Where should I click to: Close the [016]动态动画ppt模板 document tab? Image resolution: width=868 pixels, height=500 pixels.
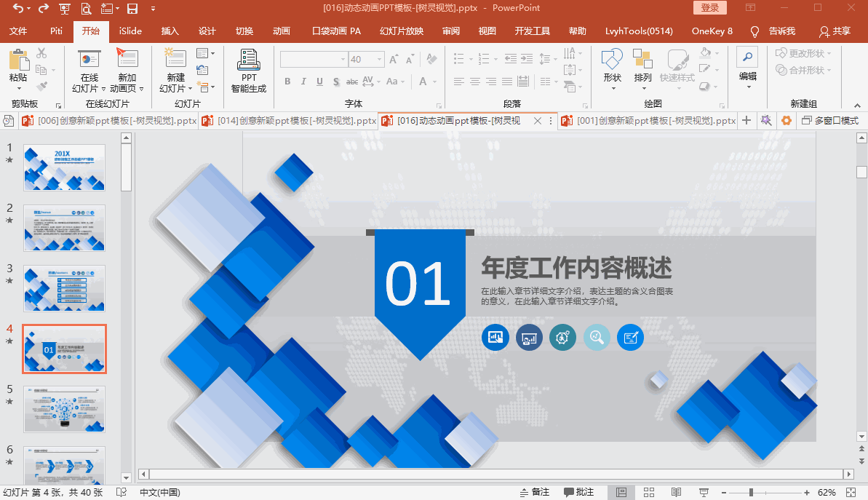coord(537,121)
